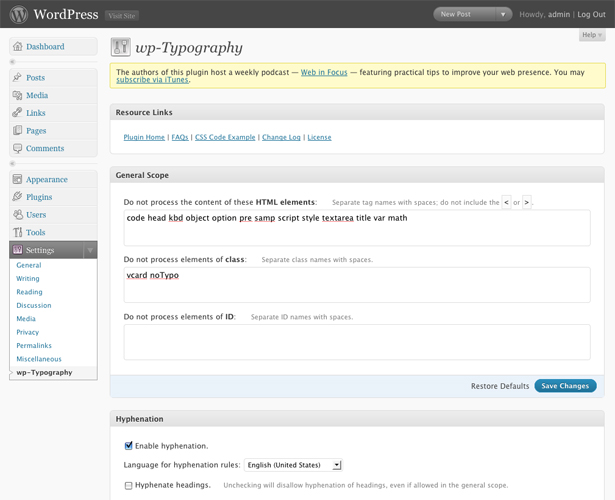Viewport: 615px width, 500px height.
Task: Open the Users menu
Action: (x=36, y=215)
